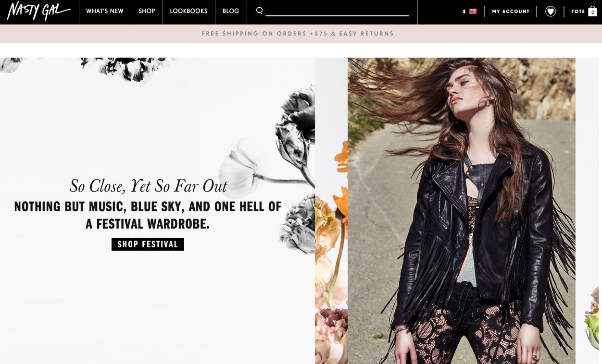602x364 pixels.
Task: Click the festival wardrobe tagline text
Action: pyautogui.click(x=148, y=215)
